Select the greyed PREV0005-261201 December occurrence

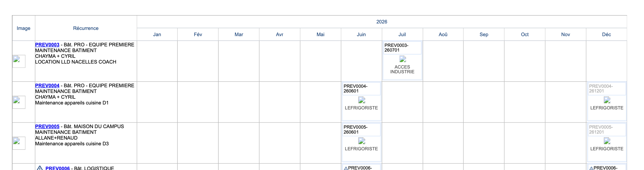pos(601,130)
